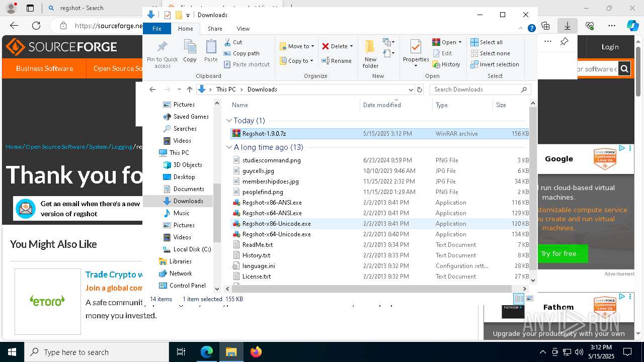644x362 pixels.
Task: Expand the Delete dropdown arrow
Action: tap(351, 46)
